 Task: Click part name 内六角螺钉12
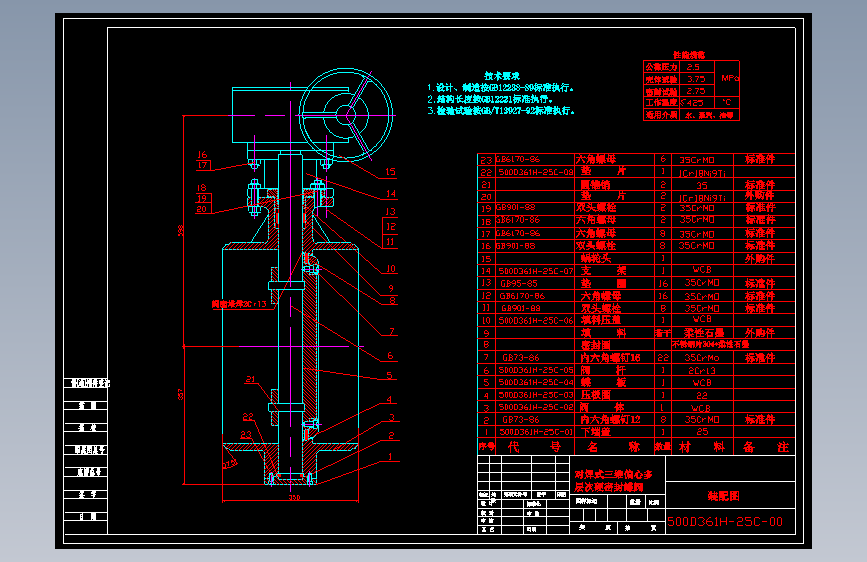(610, 419)
